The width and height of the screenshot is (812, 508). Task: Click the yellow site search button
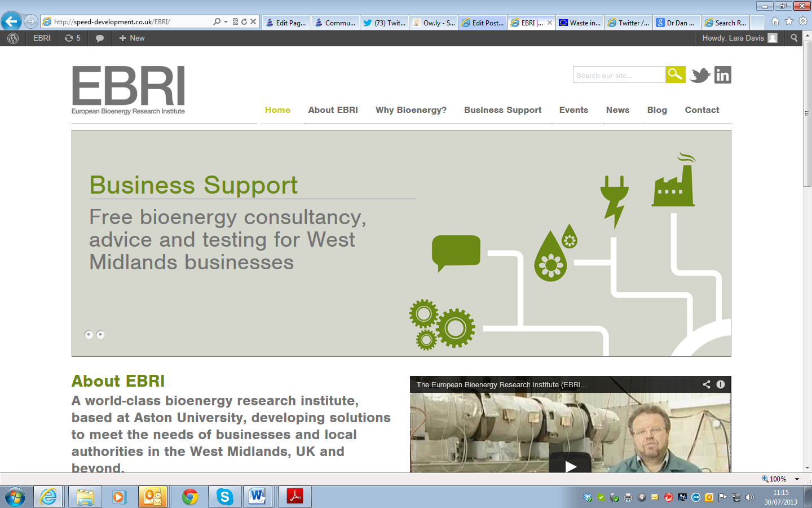676,75
